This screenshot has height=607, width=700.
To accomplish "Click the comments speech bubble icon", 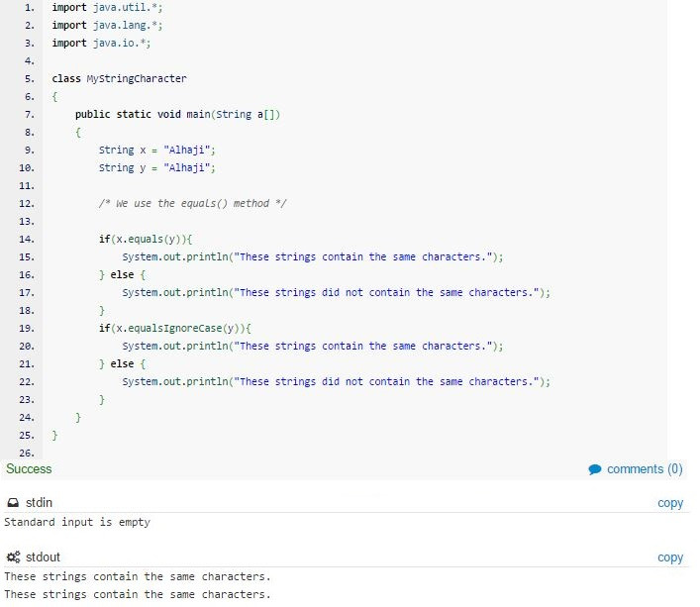I will point(595,469).
